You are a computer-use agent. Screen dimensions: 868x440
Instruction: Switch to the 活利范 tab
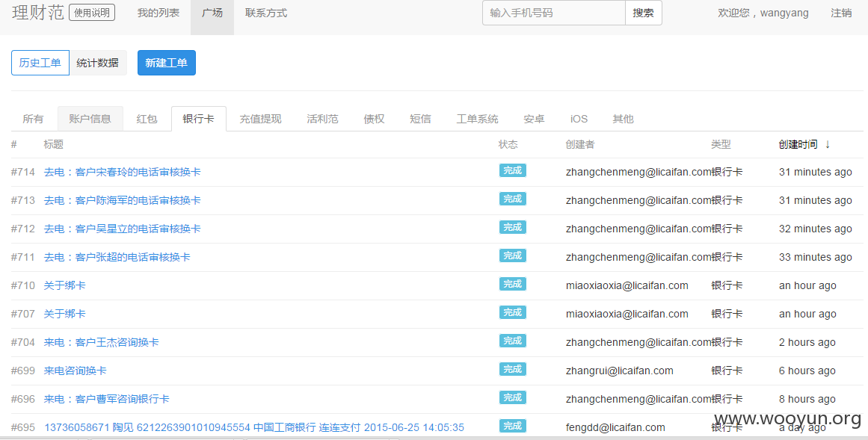(x=322, y=119)
